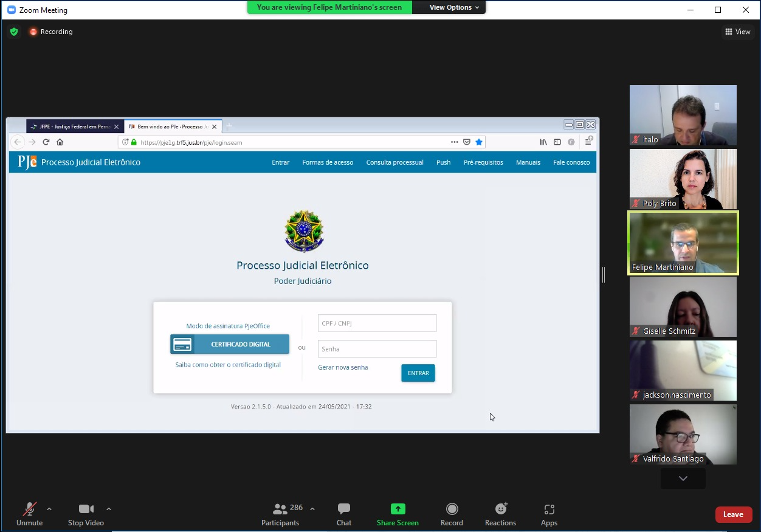This screenshot has height=532, width=761.
Task: Select Felipe Martiniano's video thumbnail
Action: point(683,243)
